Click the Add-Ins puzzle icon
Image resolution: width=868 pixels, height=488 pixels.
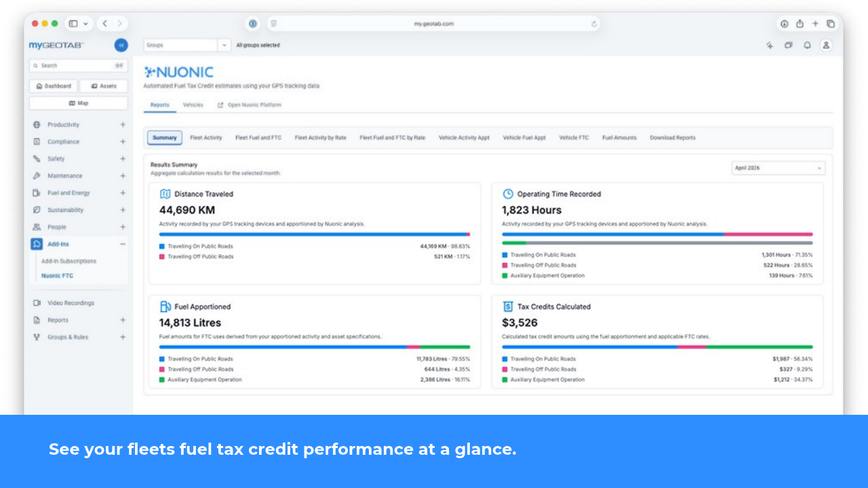click(37, 244)
